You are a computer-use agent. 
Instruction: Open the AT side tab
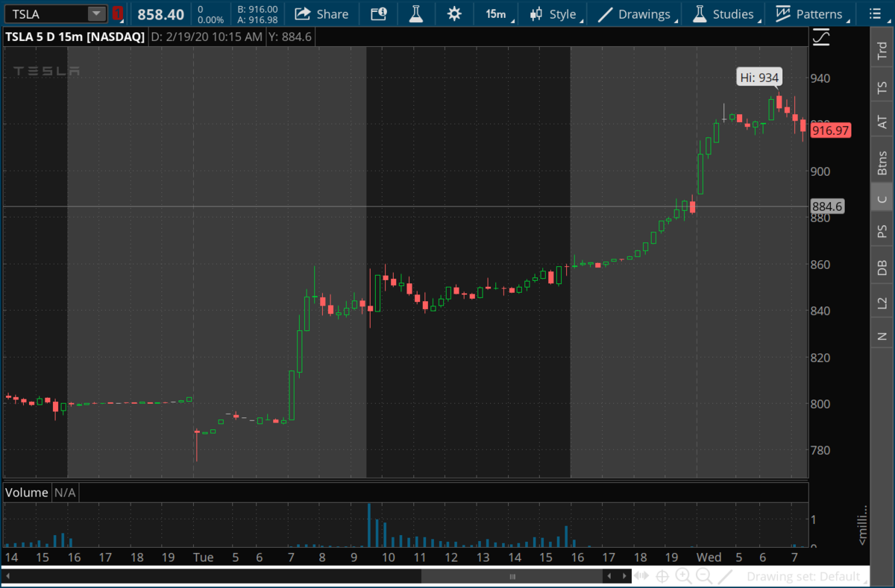(x=882, y=121)
